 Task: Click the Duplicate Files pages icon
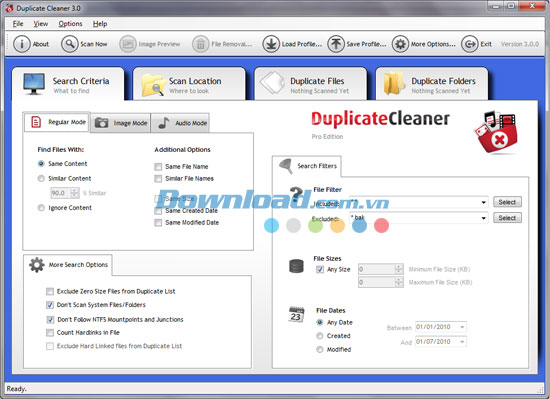coord(272,83)
